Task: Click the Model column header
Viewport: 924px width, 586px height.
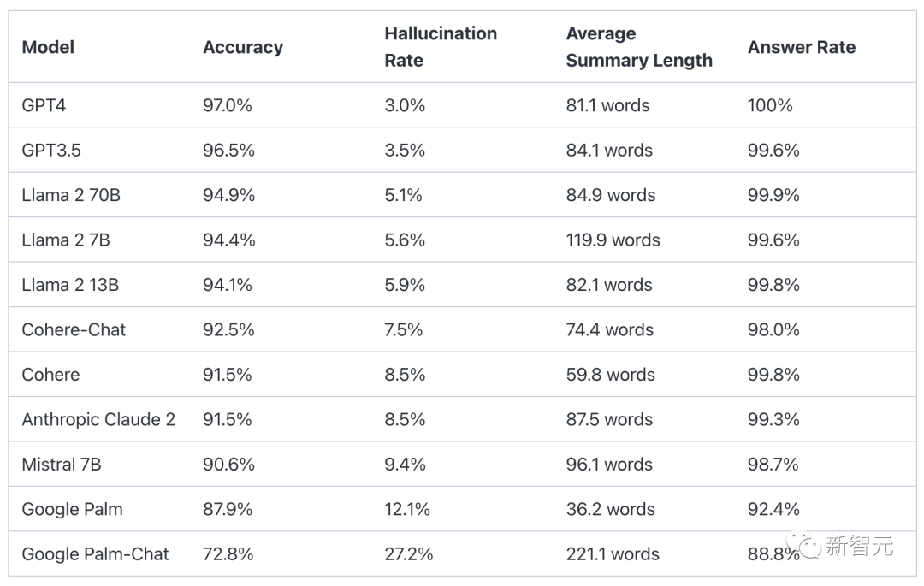Action: click(x=48, y=47)
